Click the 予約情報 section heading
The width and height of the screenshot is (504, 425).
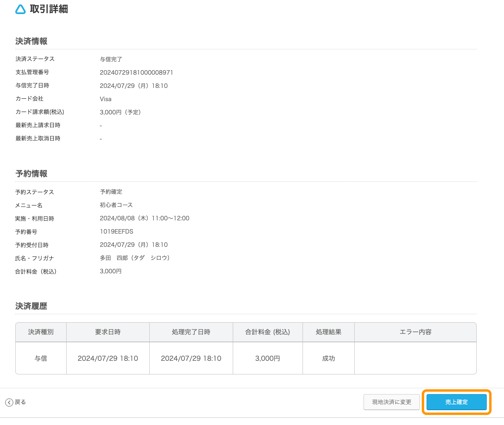(x=31, y=174)
